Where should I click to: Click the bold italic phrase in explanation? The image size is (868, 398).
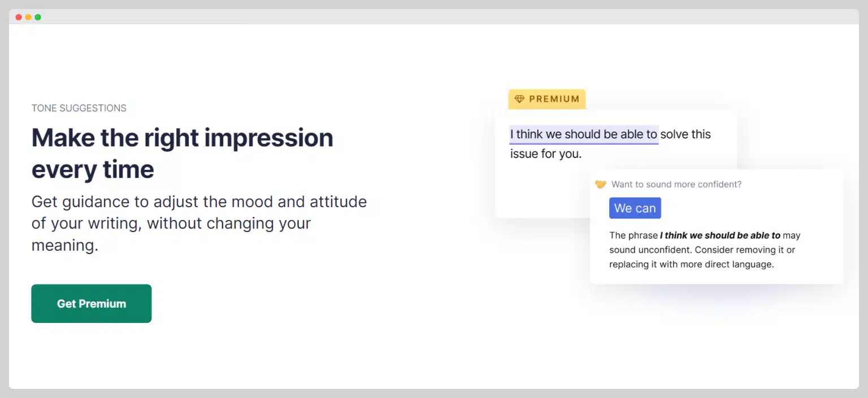(720, 235)
